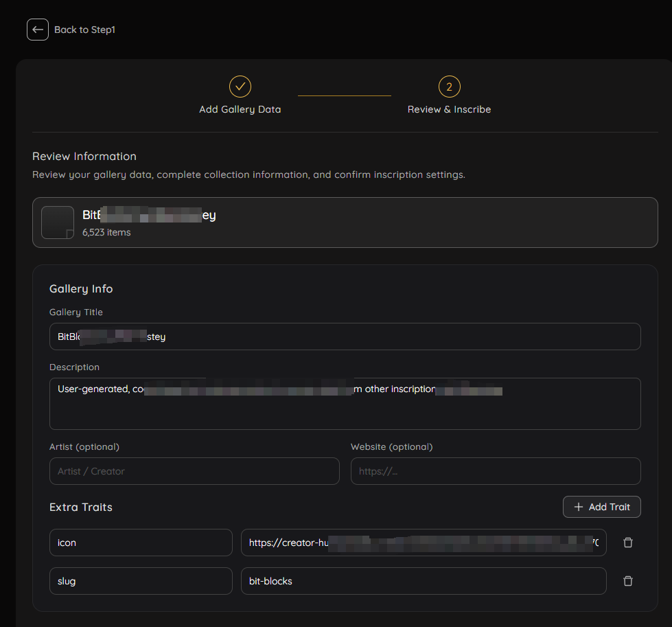Click the gallery thumbnail placeholder

(58, 223)
